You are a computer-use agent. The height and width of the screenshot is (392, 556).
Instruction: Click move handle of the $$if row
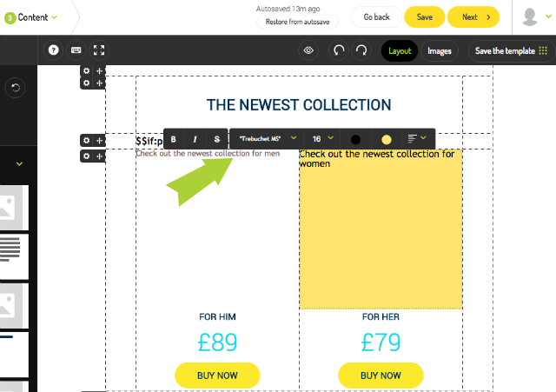pyautogui.click(x=99, y=141)
